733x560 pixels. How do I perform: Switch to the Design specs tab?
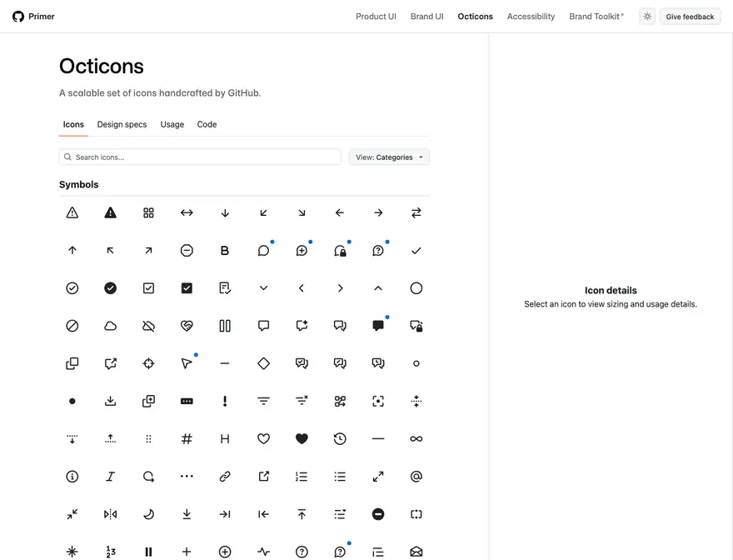click(x=122, y=124)
